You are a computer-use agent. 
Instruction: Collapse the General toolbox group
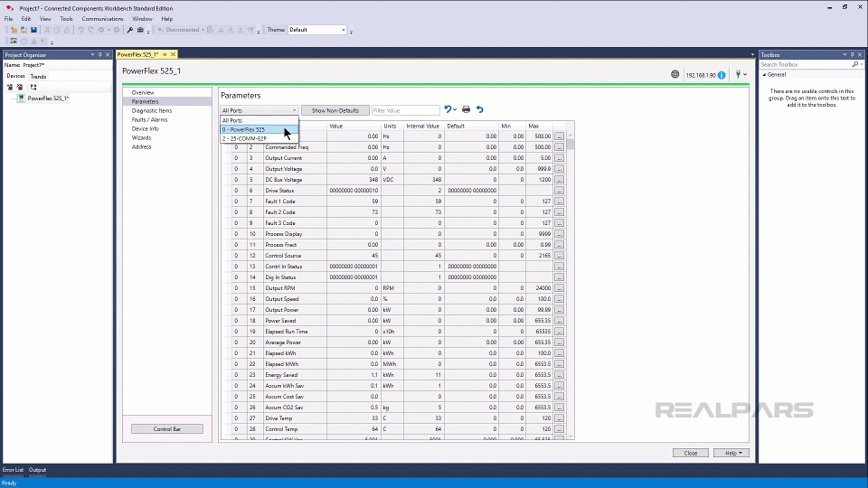pos(765,75)
